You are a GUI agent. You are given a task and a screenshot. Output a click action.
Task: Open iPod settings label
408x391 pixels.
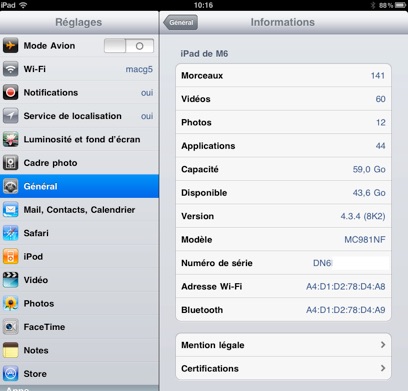33,256
